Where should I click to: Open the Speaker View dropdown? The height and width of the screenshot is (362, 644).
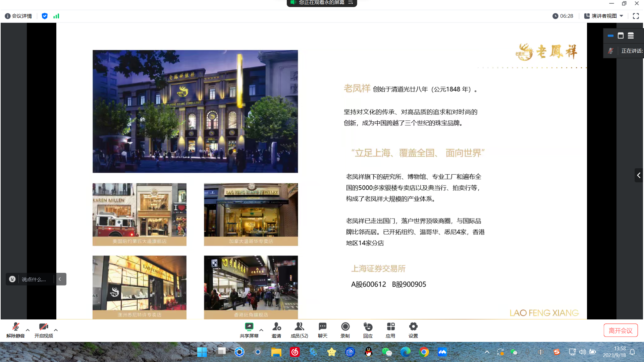click(x=604, y=16)
